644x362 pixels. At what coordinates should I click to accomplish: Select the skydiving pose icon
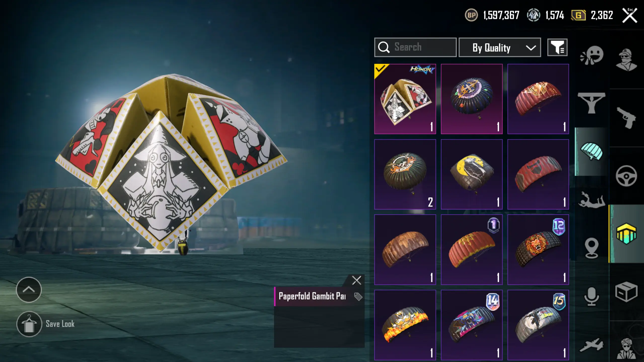pyautogui.click(x=591, y=200)
